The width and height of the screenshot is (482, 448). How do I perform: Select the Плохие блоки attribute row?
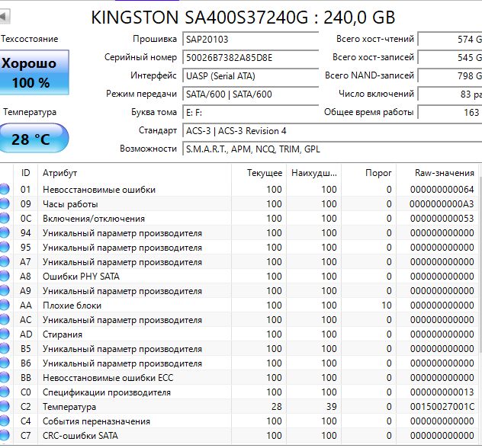pos(239,305)
